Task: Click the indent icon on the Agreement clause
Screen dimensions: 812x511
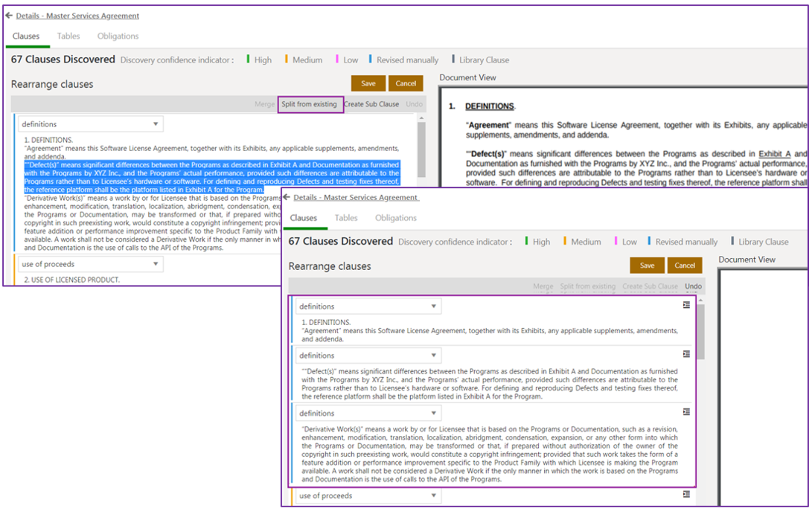Action: tap(686, 305)
